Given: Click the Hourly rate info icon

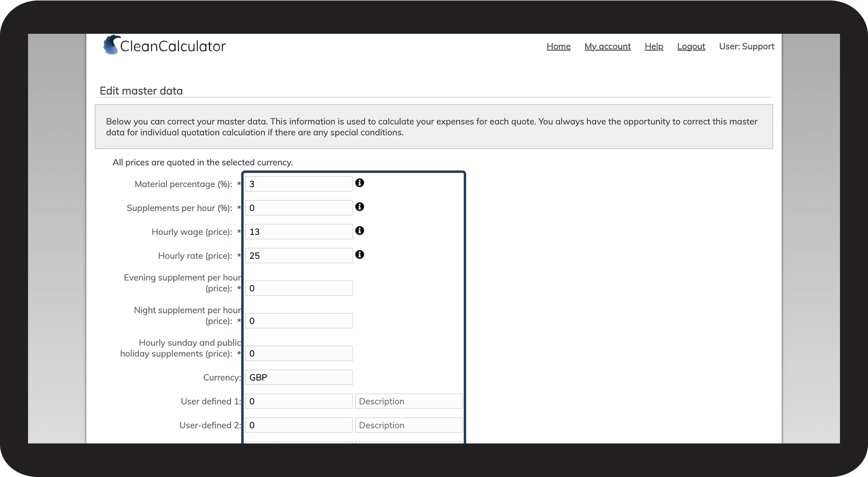Looking at the screenshot, I should [x=360, y=254].
